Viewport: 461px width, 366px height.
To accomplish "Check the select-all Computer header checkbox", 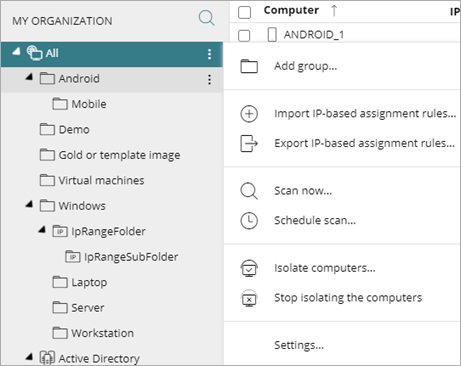I will click(x=244, y=12).
